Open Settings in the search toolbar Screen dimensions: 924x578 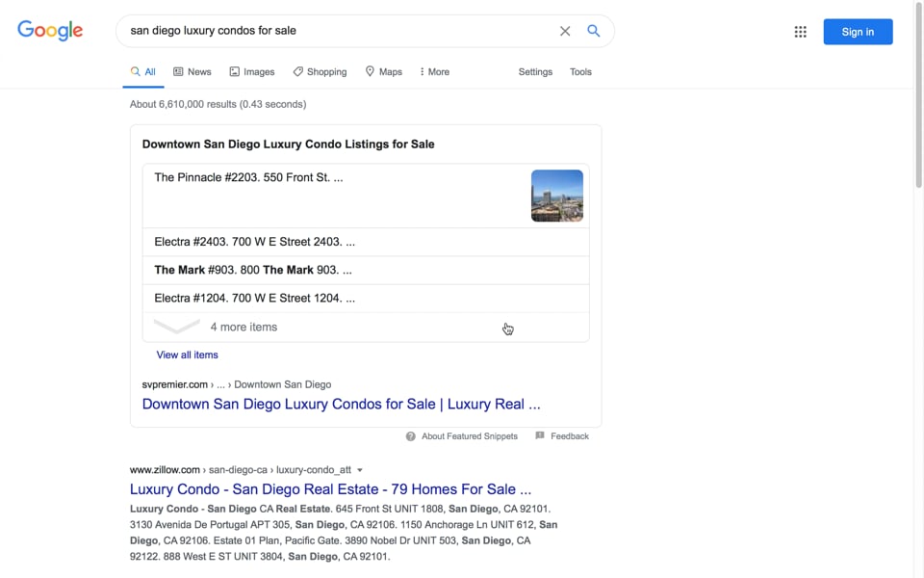pyautogui.click(x=535, y=72)
